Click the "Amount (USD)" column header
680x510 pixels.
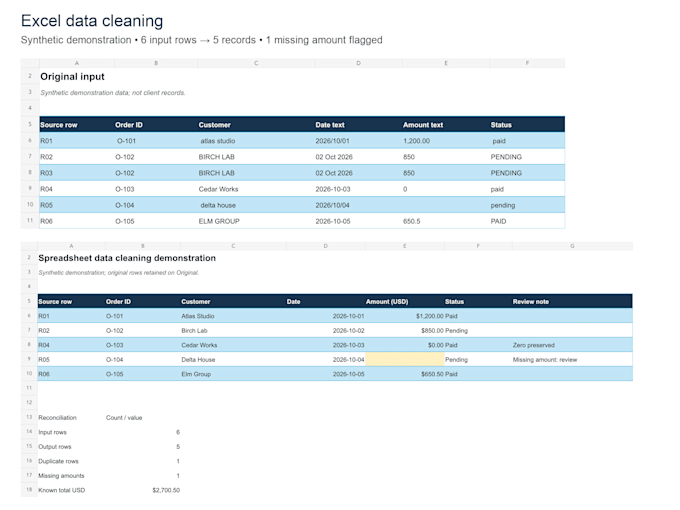(x=387, y=301)
